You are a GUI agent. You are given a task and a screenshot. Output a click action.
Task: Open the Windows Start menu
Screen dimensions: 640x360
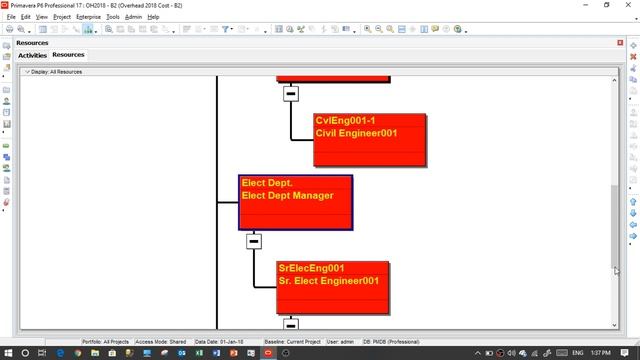pos(8,353)
